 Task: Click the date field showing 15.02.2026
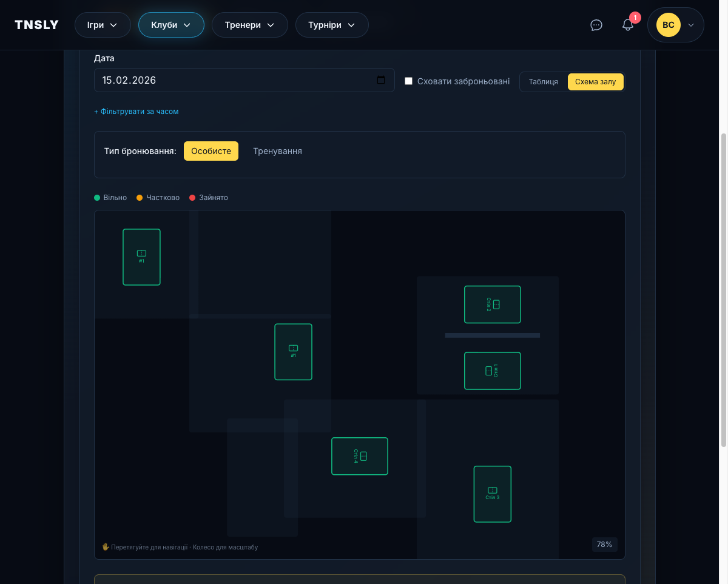[x=237, y=80]
